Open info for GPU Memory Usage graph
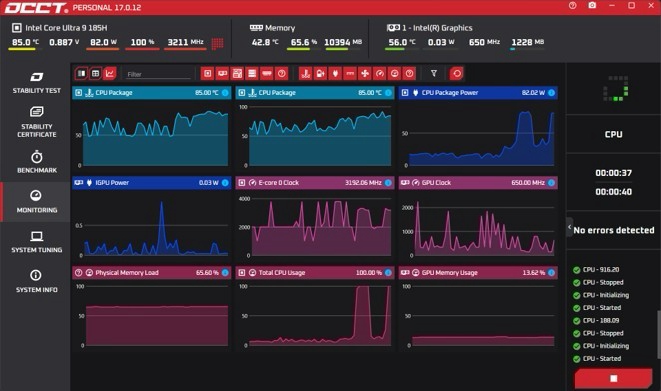The width and height of the screenshot is (661, 391). [551, 273]
